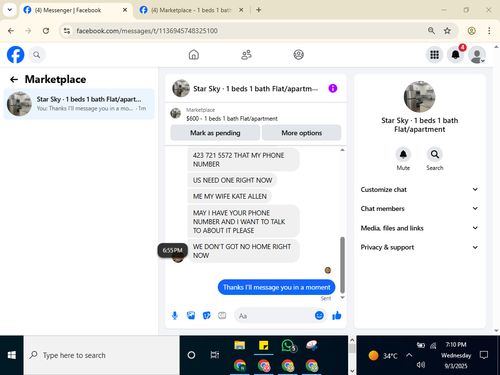View site information icon in address bar
500x375 pixels.
[x=67, y=31]
